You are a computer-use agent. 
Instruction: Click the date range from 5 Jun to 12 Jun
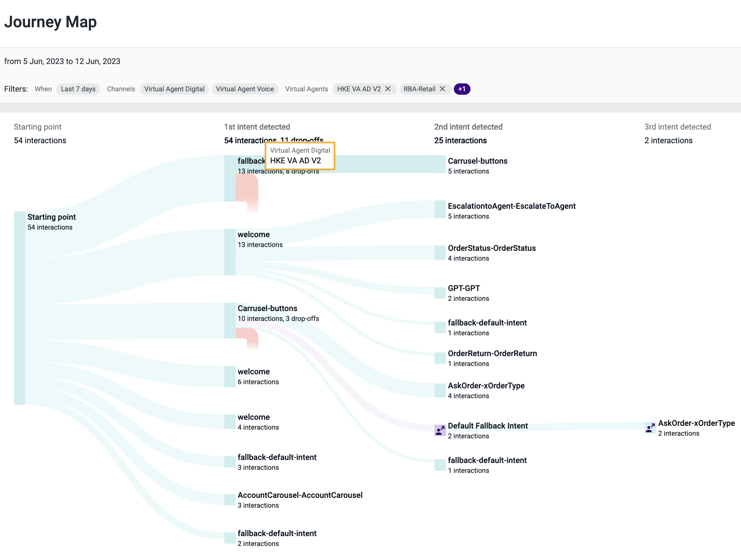pos(63,61)
